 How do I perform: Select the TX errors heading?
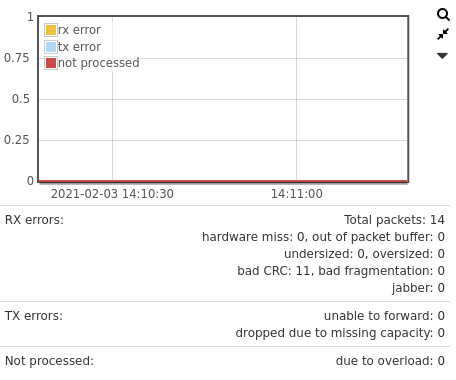click(34, 316)
